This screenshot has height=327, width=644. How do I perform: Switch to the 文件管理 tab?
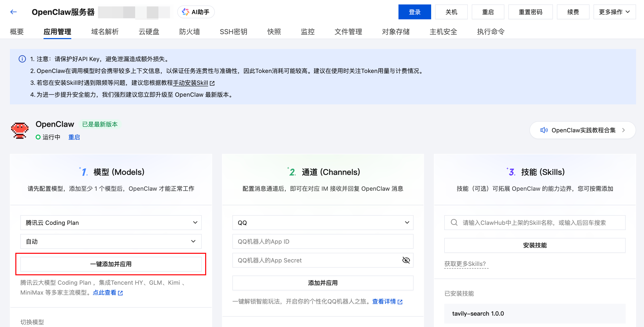[348, 32]
